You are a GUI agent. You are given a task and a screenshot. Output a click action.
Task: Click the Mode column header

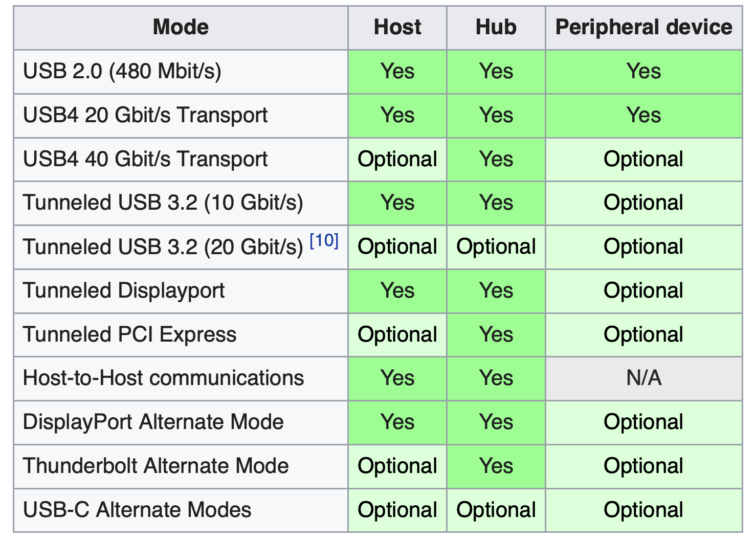[181, 27]
